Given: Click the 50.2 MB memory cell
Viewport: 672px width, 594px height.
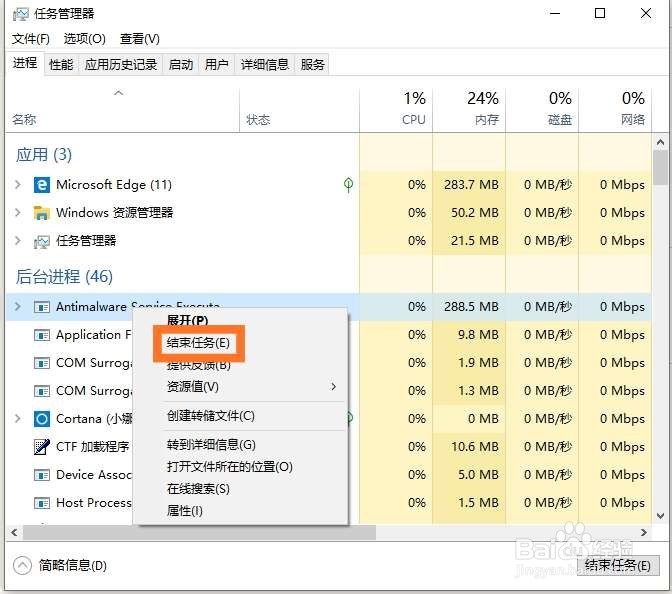Looking at the screenshot, I should point(469,213).
